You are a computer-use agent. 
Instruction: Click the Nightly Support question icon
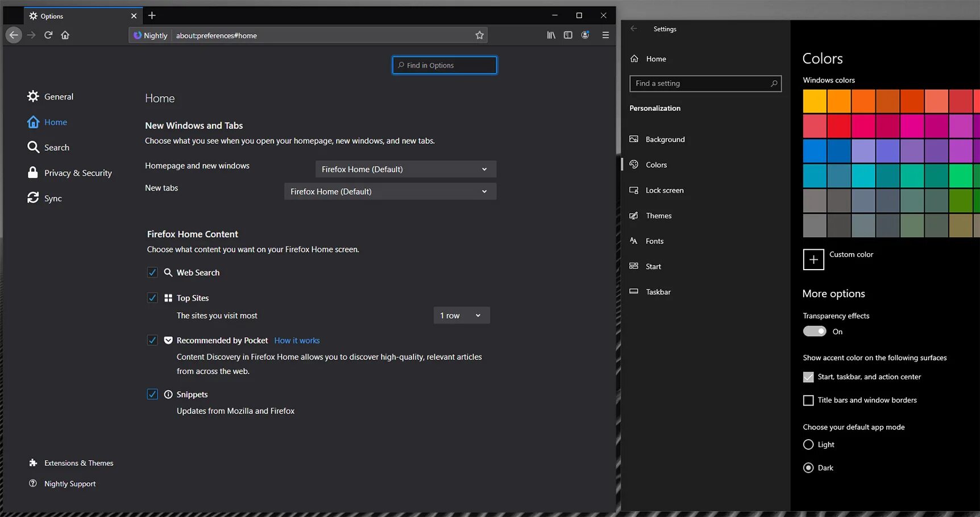click(x=33, y=483)
